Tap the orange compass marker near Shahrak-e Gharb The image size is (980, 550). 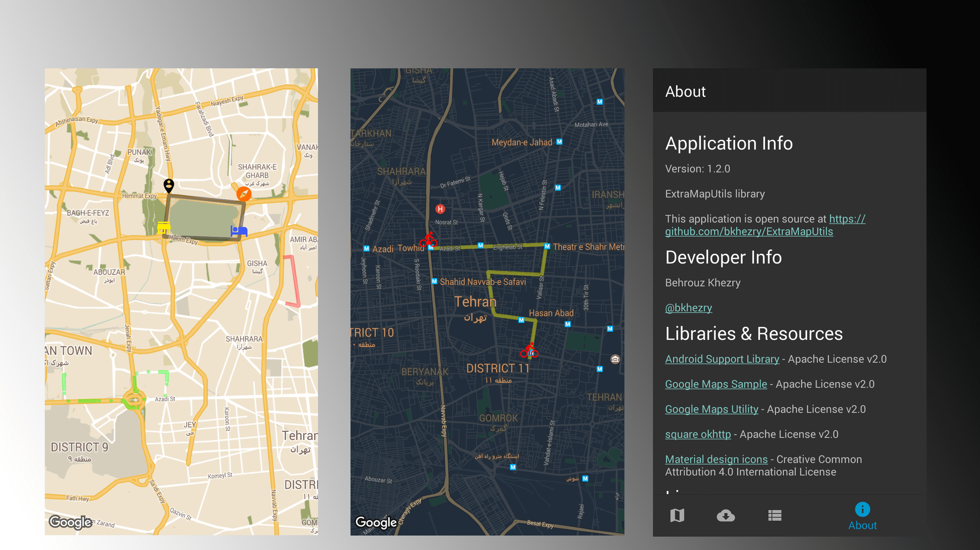point(244,194)
